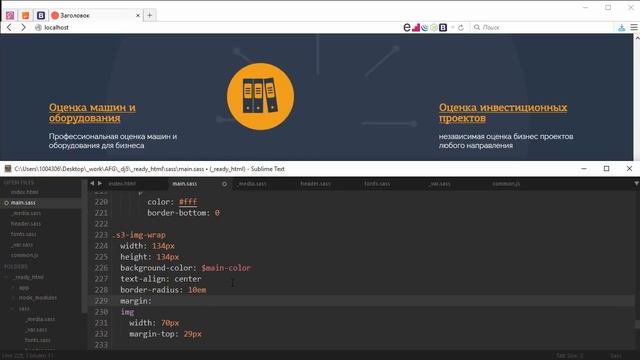Image resolution: width=640 pixels, height=360 pixels.
Task: Select the main.sass editor tab
Action: (184, 184)
